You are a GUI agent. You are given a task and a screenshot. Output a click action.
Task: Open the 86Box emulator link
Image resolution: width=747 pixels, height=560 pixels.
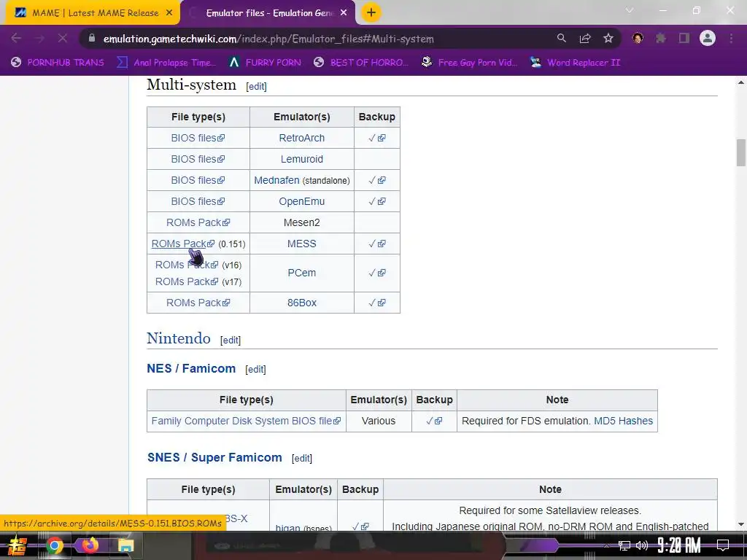[301, 303]
